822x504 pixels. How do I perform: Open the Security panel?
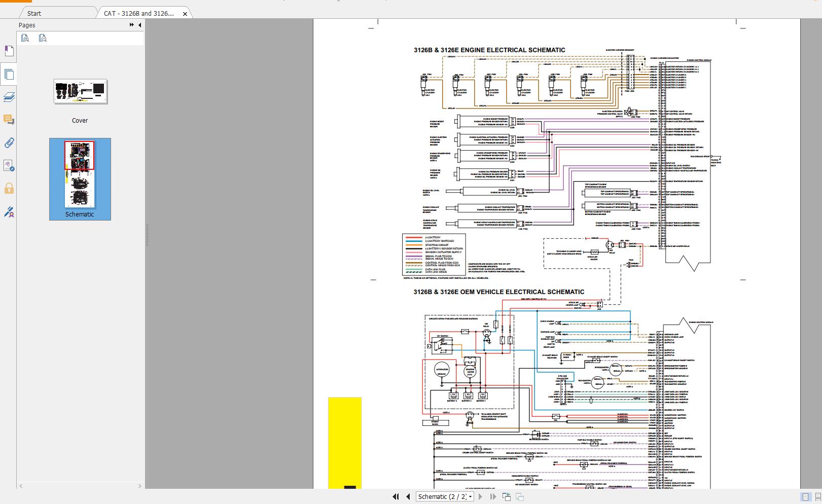[x=9, y=189]
